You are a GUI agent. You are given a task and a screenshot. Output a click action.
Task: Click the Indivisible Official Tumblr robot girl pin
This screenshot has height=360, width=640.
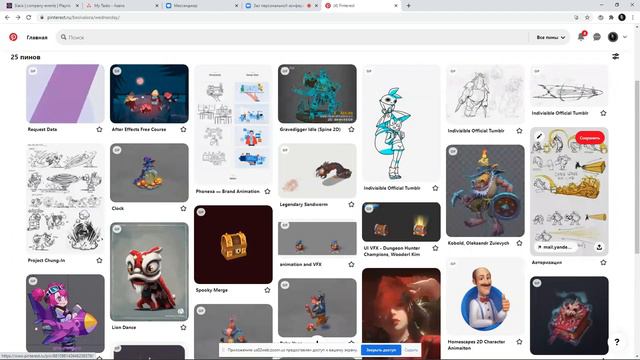[x=401, y=123]
